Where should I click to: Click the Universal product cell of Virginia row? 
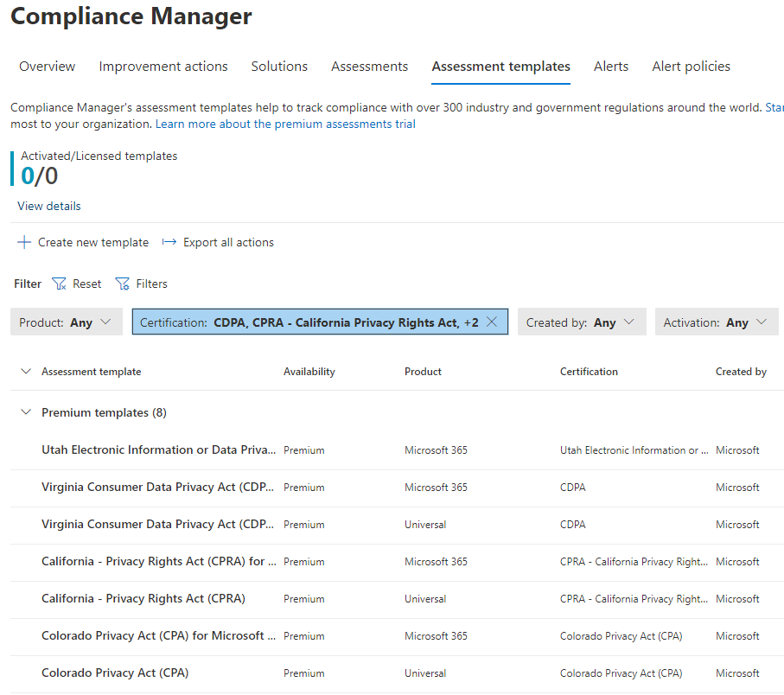click(425, 525)
